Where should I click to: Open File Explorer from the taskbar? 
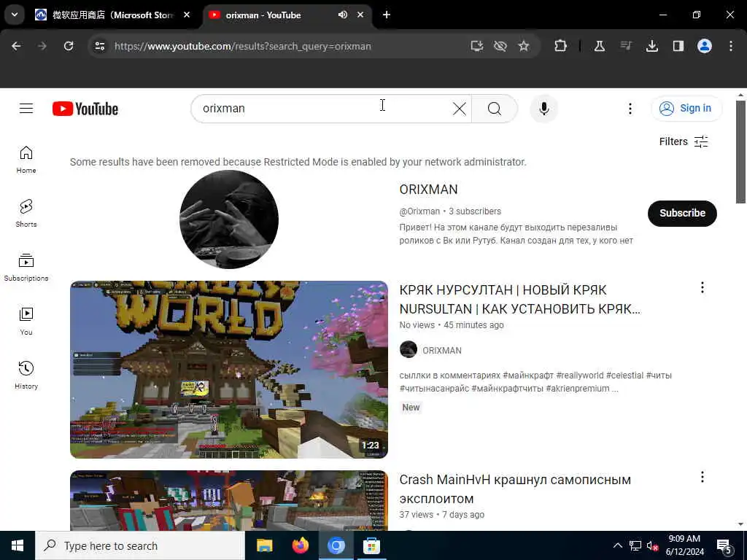point(264,545)
